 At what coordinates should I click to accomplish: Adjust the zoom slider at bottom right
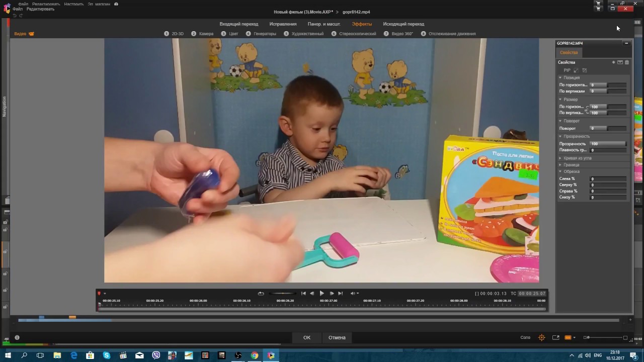pos(605,338)
